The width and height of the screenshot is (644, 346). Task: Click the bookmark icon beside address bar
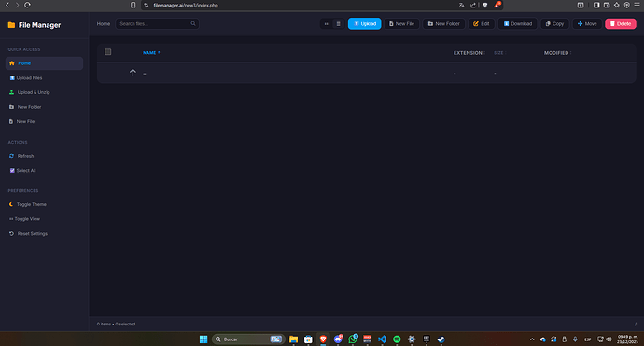click(x=133, y=5)
